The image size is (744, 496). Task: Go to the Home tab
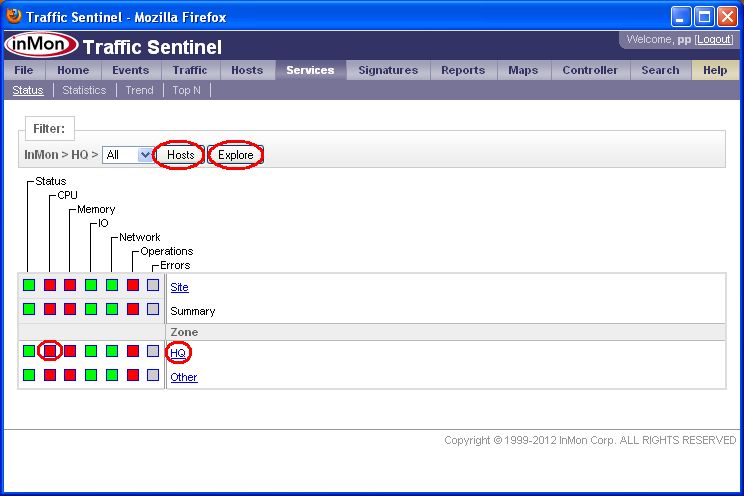(73, 70)
